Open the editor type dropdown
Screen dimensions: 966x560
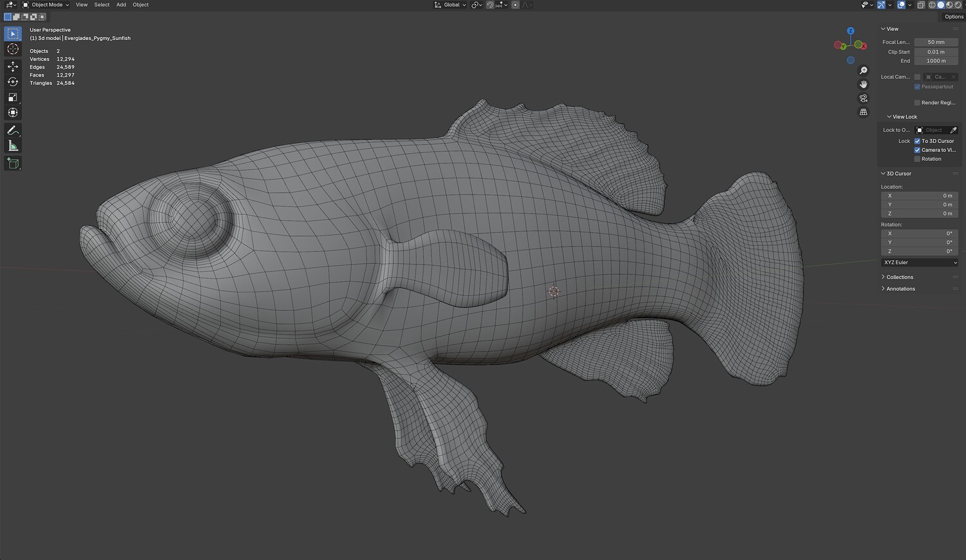click(x=11, y=5)
